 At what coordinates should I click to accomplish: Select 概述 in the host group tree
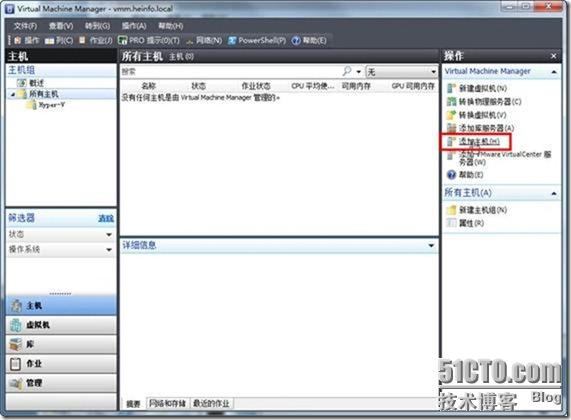click(31, 83)
